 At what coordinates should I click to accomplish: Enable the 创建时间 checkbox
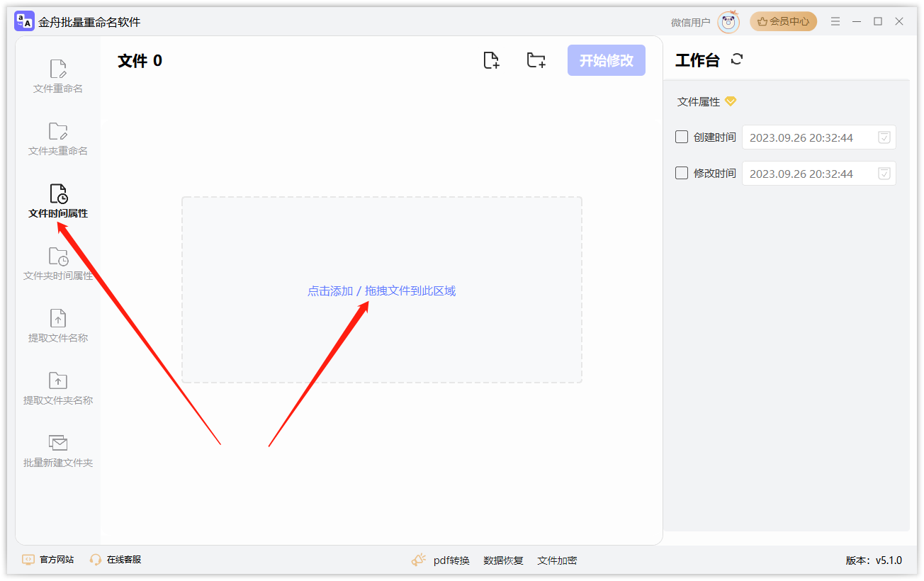pos(681,137)
